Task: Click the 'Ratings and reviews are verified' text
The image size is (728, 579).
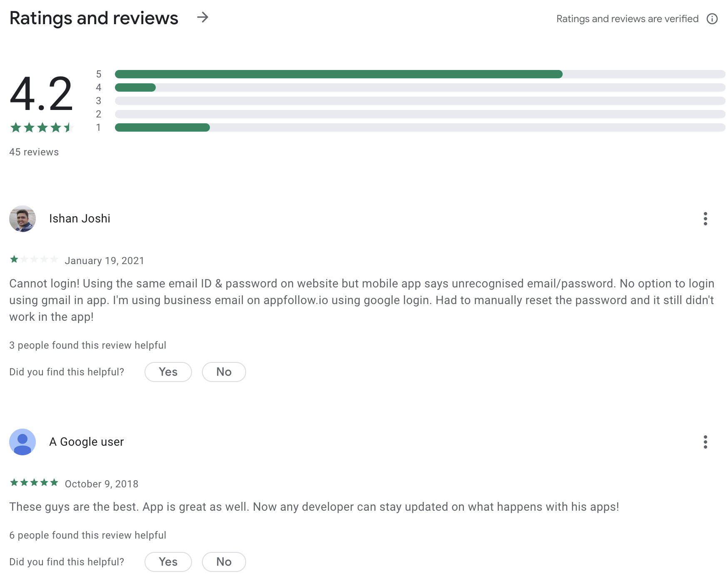Action: (627, 19)
